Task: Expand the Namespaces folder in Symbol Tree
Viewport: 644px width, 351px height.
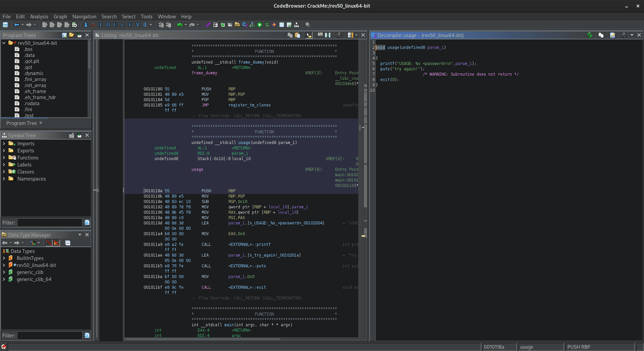Action: pos(4,179)
